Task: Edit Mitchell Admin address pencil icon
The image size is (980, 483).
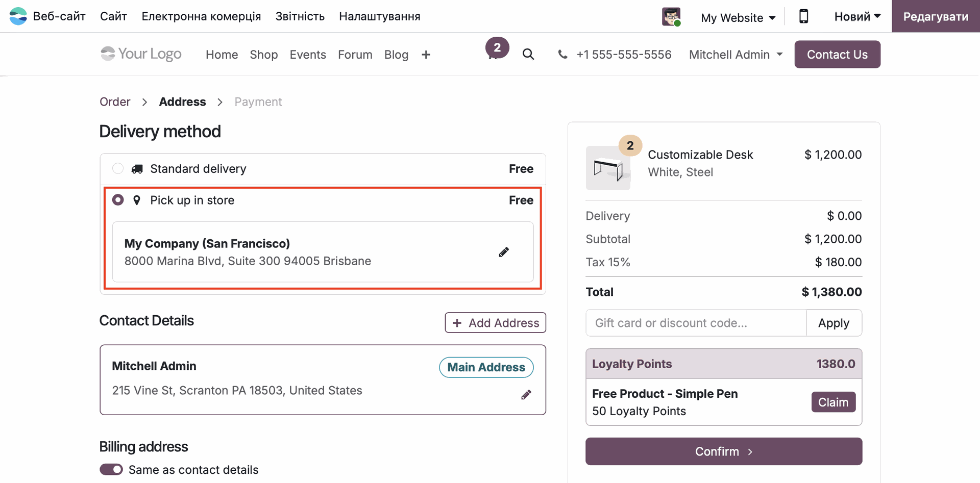Action: [x=526, y=395]
